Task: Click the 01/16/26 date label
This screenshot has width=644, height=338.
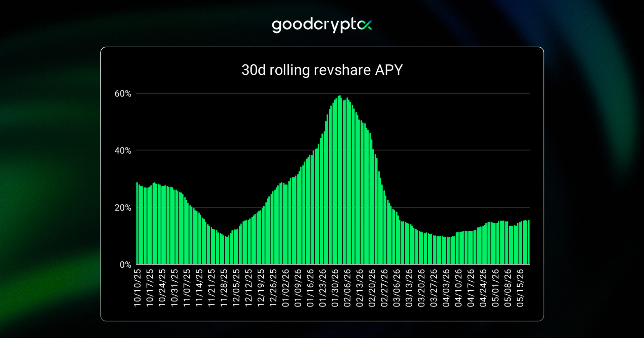Action: 310,288
